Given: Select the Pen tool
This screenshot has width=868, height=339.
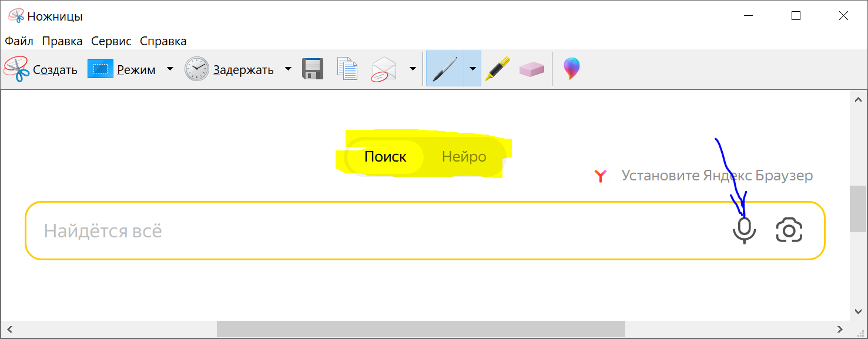Looking at the screenshot, I should (445, 69).
